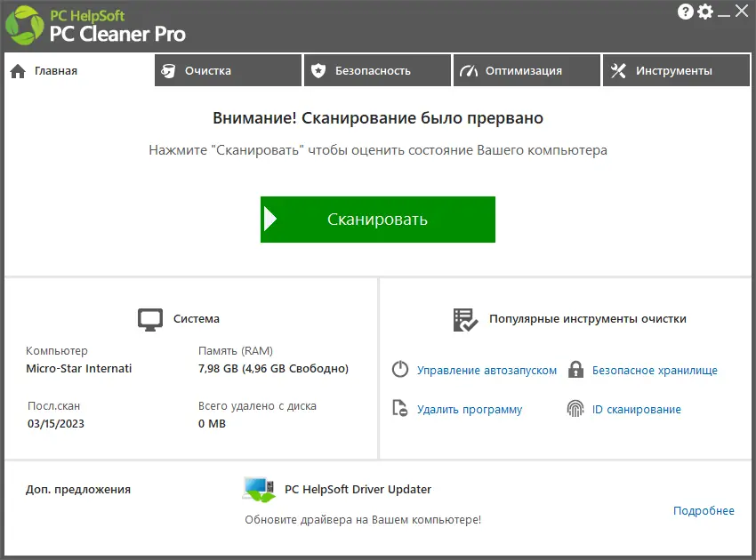Click the shield icon on Безопасность tab

click(320, 69)
